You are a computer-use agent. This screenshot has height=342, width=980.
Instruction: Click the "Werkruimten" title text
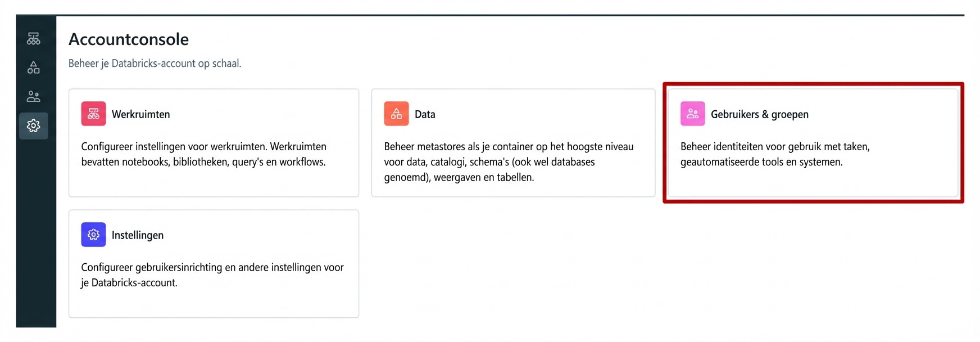[x=142, y=114]
